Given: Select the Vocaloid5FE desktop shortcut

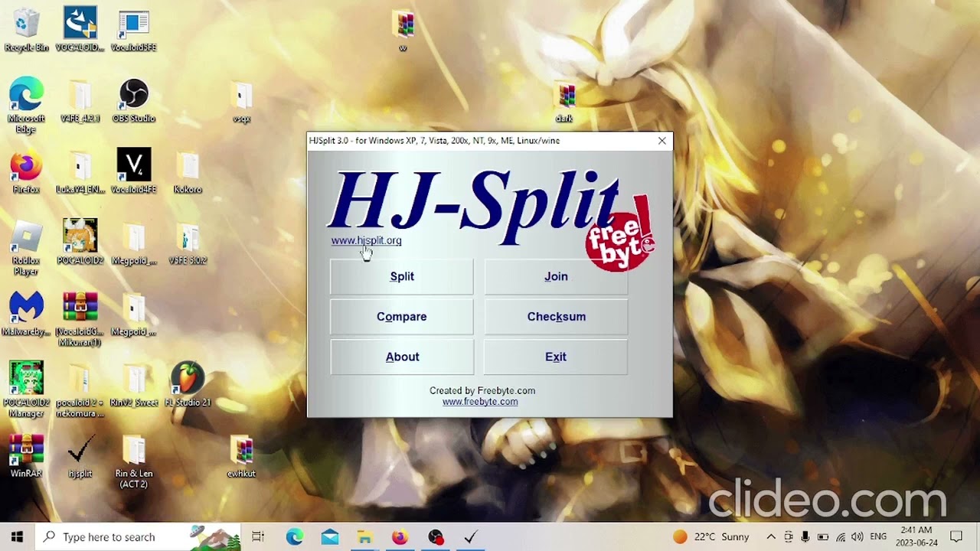Looking at the screenshot, I should click(x=133, y=31).
